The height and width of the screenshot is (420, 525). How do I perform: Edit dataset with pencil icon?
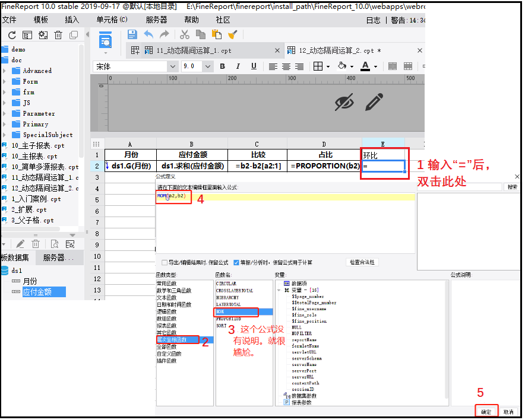[x=20, y=244]
